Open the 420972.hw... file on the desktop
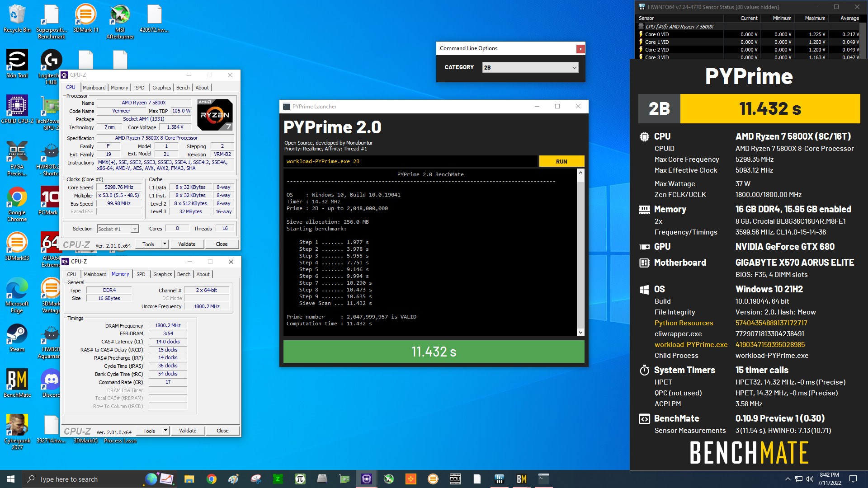The width and height of the screenshot is (868, 488). click(x=154, y=19)
